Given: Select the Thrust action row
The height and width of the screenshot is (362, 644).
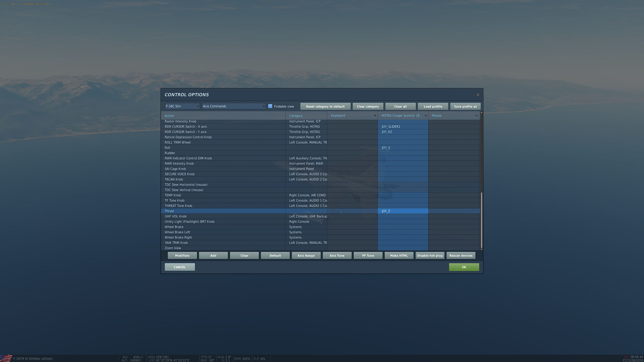Looking at the screenshot, I should click(x=320, y=211).
